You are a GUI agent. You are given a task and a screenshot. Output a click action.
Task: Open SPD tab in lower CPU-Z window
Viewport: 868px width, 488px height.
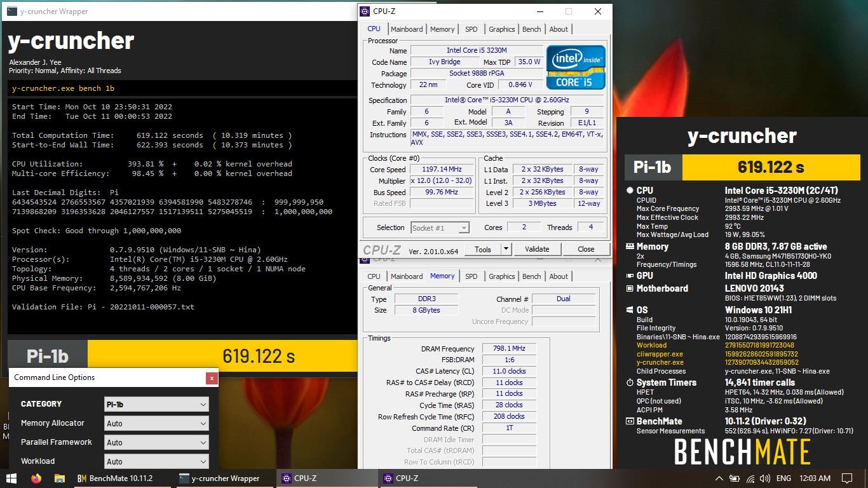(x=471, y=276)
